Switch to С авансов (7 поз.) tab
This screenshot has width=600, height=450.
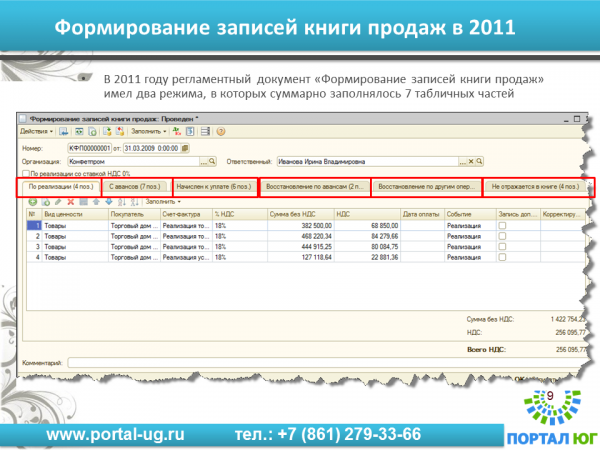click(x=135, y=187)
